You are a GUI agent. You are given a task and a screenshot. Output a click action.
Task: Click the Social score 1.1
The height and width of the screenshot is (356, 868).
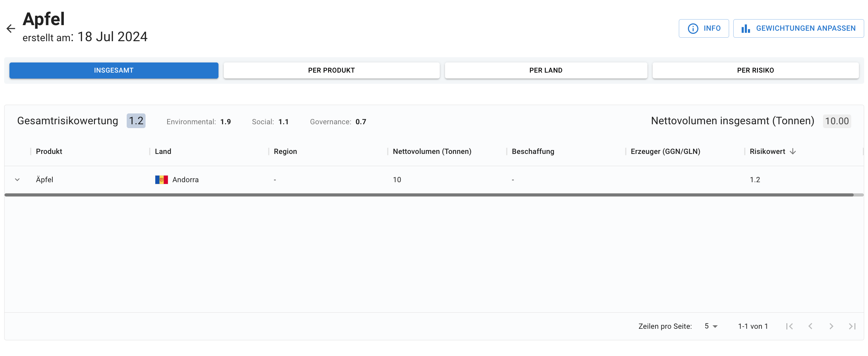(x=284, y=122)
